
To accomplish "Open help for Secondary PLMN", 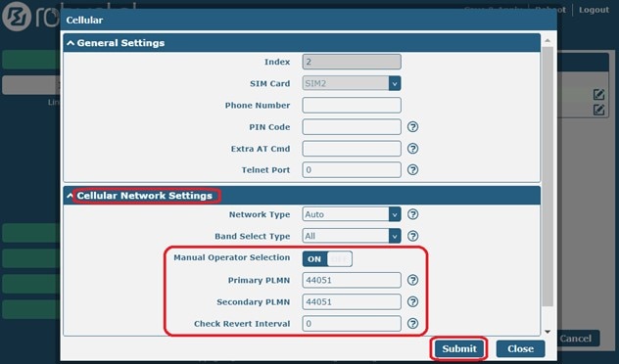I will (412, 302).
